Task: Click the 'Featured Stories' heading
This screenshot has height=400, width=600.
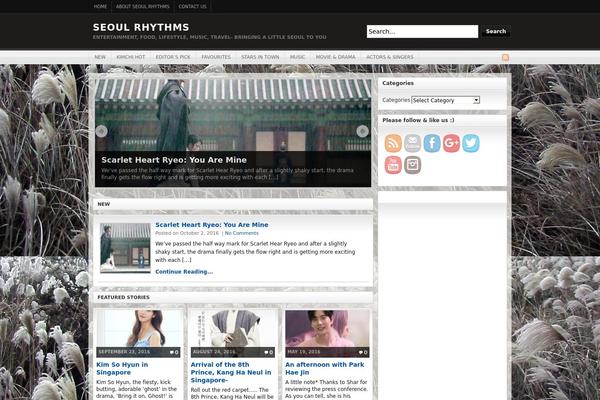Action: pyautogui.click(x=124, y=297)
